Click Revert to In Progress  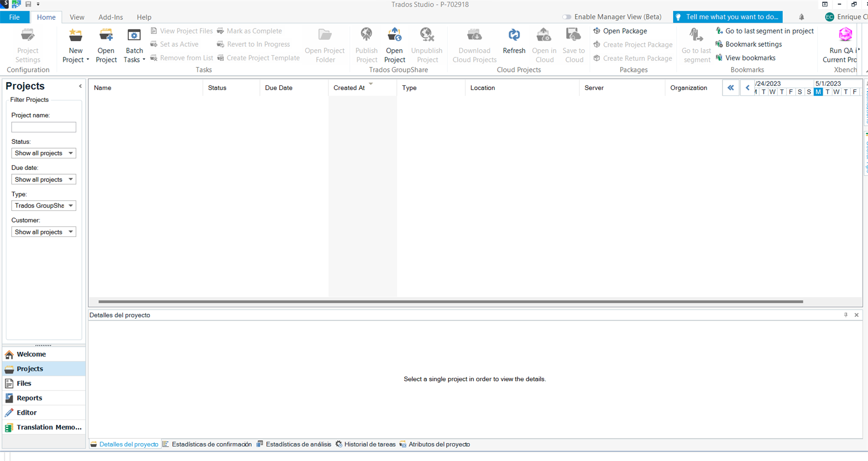point(254,44)
